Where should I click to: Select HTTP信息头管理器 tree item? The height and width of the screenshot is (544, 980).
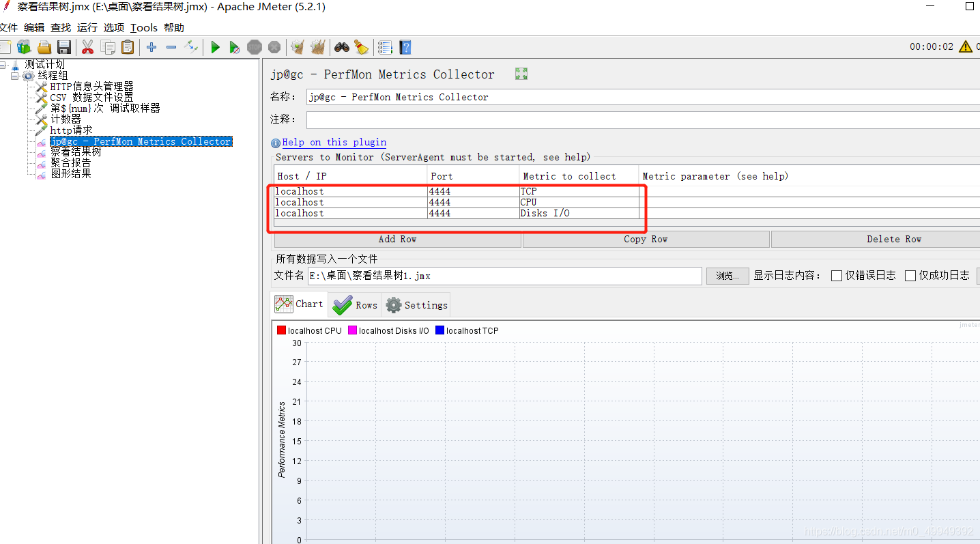pyautogui.click(x=91, y=86)
